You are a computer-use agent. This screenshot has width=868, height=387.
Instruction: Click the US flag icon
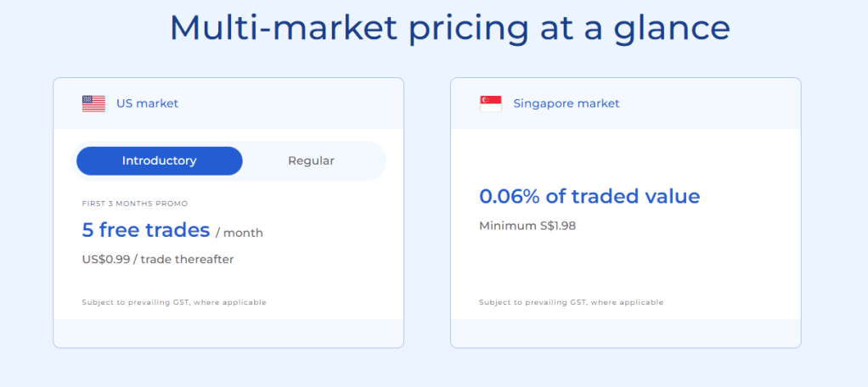[93, 104]
